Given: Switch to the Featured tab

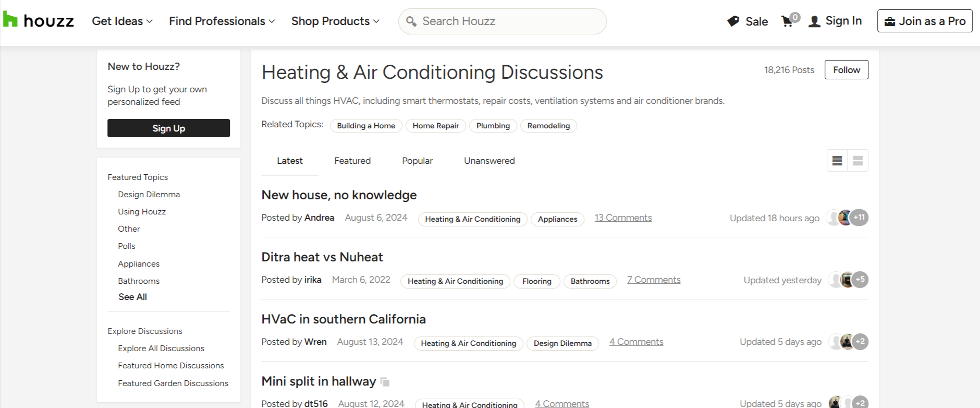Looking at the screenshot, I should click(352, 161).
